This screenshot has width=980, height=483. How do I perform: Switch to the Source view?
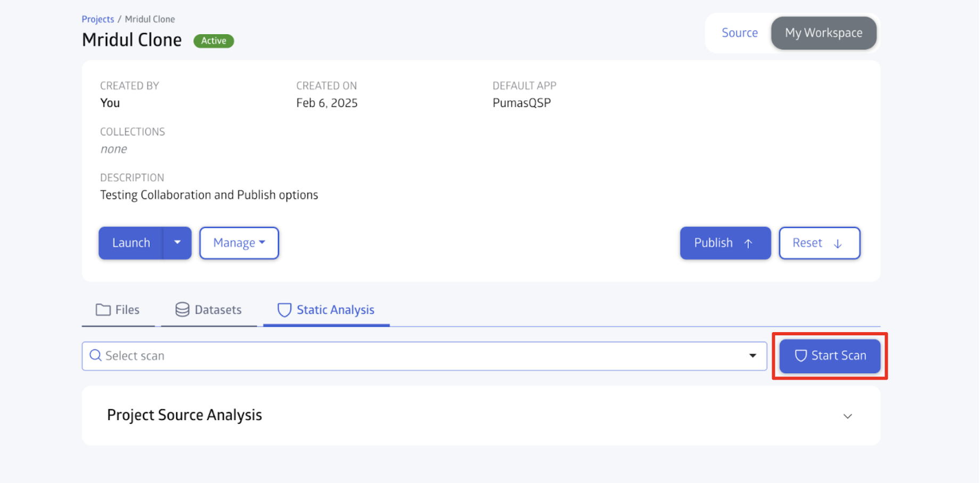click(x=739, y=33)
